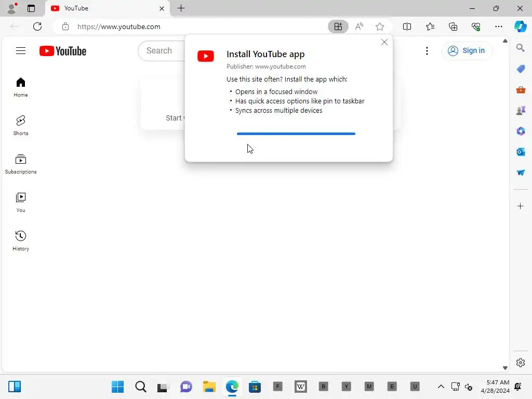Open Tab actions menu

pos(31,8)
